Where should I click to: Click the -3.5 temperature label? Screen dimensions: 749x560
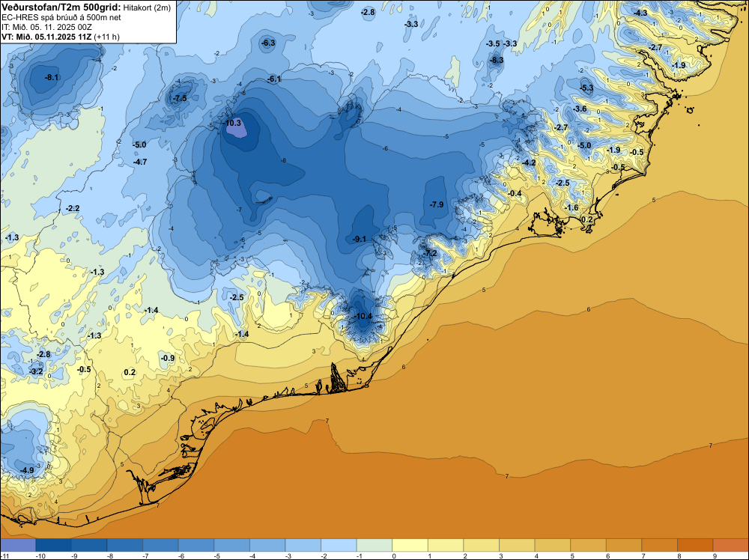pyautogui.click(x=493, y=43)
